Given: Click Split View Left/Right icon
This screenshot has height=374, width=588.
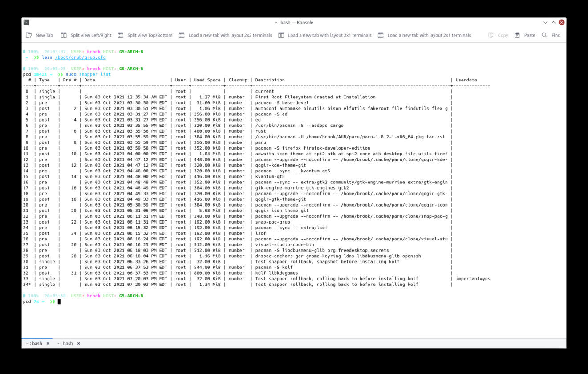Looking at the screenshot, I should (64, 35).
